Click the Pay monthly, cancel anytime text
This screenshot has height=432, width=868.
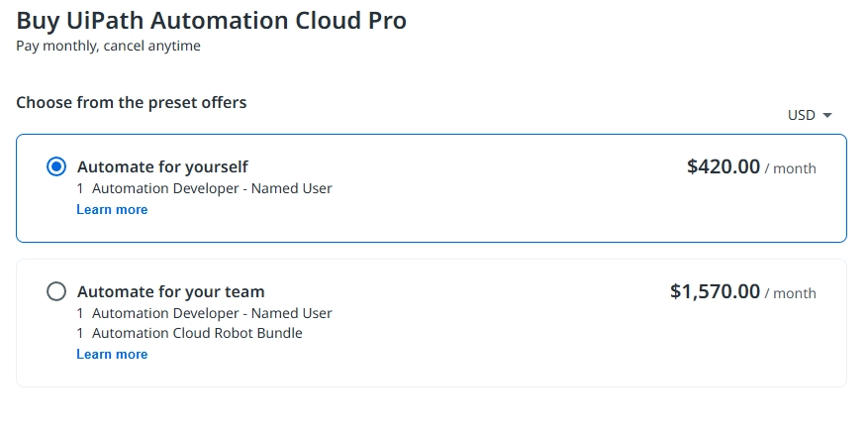(x=109, y=46)
